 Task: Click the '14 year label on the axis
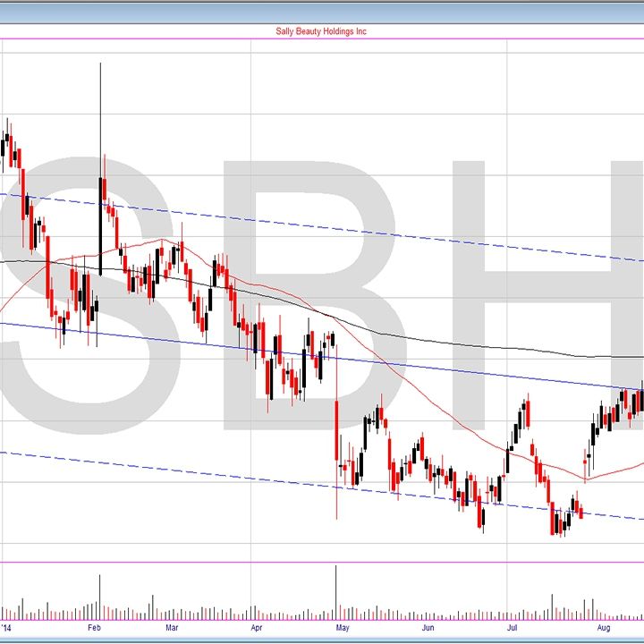point(8,629)
